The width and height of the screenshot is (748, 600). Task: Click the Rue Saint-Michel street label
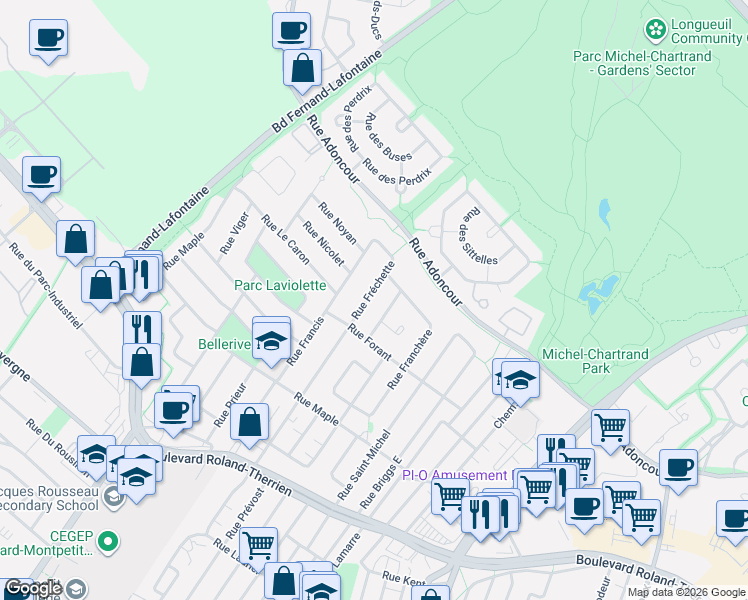point(364,465)
